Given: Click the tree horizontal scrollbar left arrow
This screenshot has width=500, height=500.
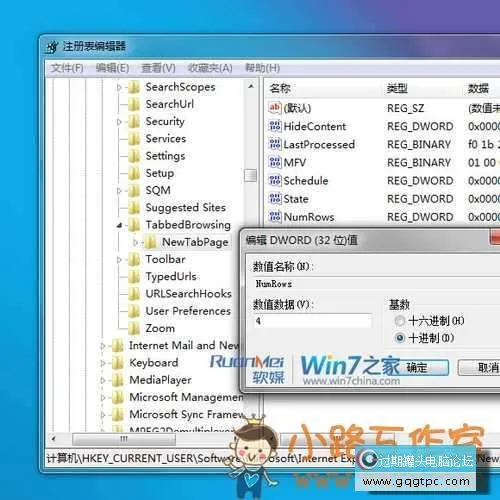Looking at the screenshot, I should click(54, 439).
